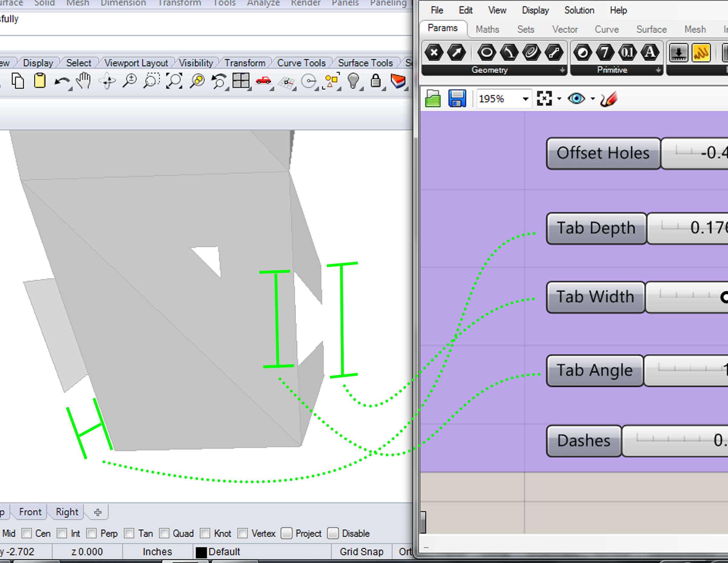Select the Rotate View tool in Rhino toolbar
The width and height of the screenshot is (728, 563).
click(x=107, y=80)
